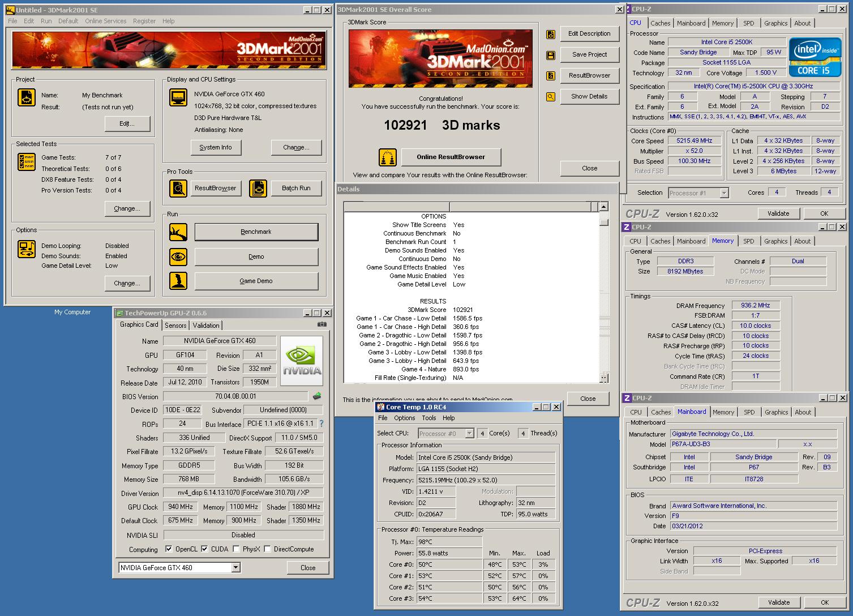The height and width of the screenshot is (616, 853).
Task: Open Online Services menu in 3DMark2001
Action: point(106,21)
